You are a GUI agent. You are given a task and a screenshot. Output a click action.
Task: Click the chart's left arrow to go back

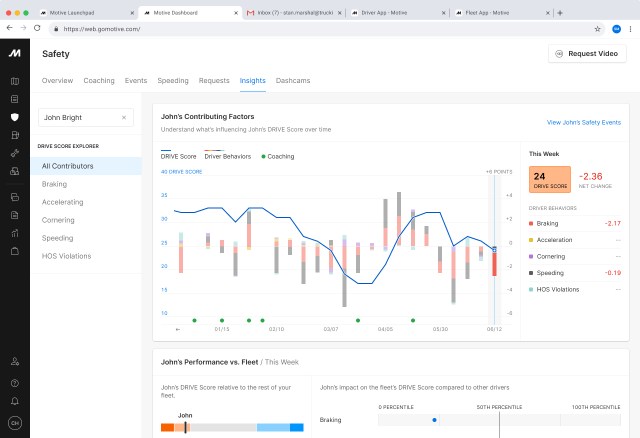178,328
